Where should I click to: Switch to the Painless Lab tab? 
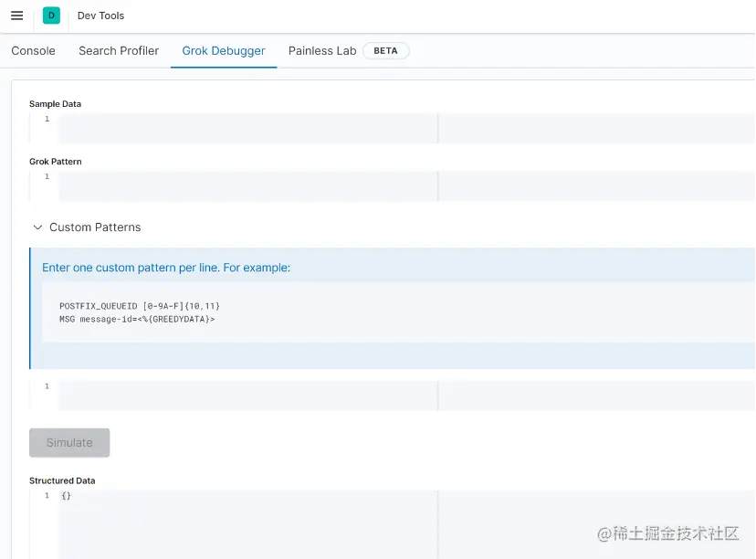pos(321,50)
